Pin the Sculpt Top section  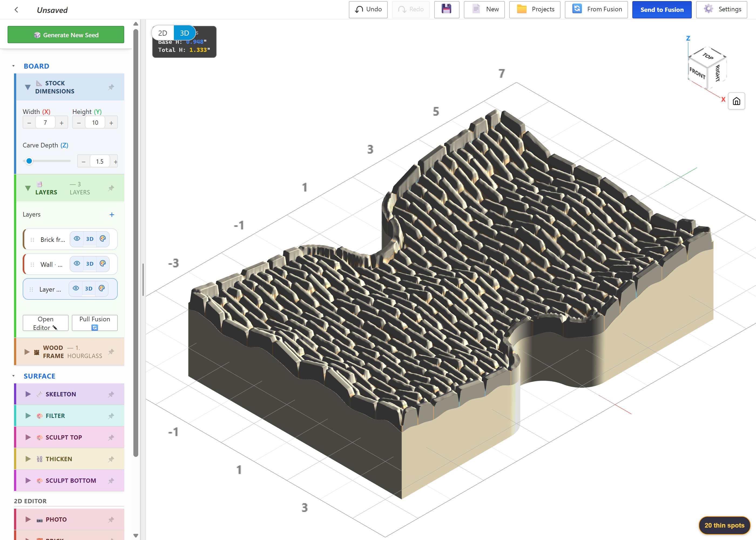[x=111, y=438]
